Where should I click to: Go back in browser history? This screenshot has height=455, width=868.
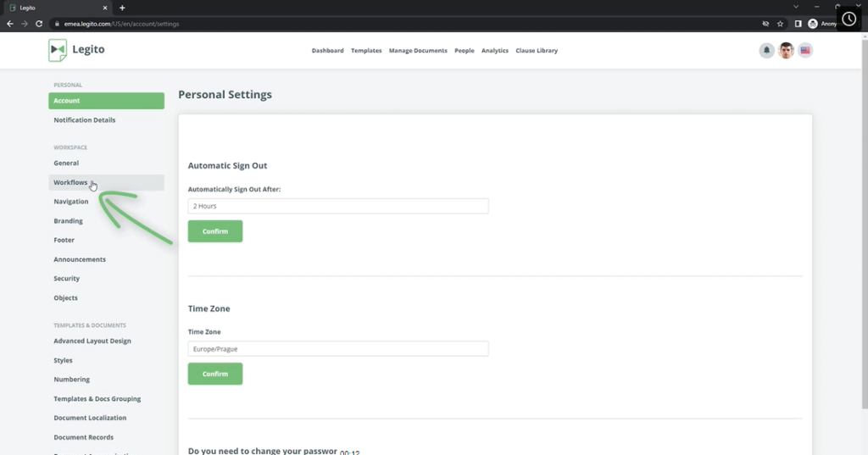[x=10, y=24]
